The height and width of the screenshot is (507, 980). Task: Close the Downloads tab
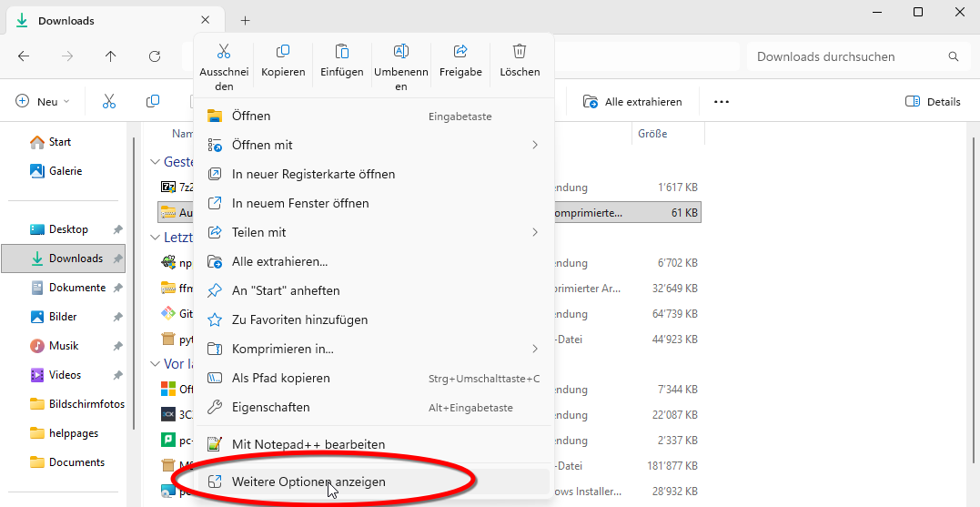[x=206, y=20]
